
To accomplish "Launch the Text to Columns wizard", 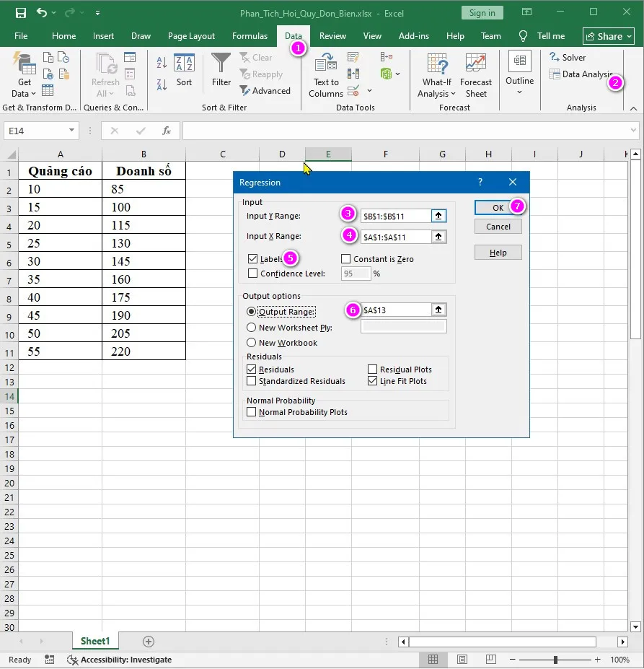I will [325, 75].
